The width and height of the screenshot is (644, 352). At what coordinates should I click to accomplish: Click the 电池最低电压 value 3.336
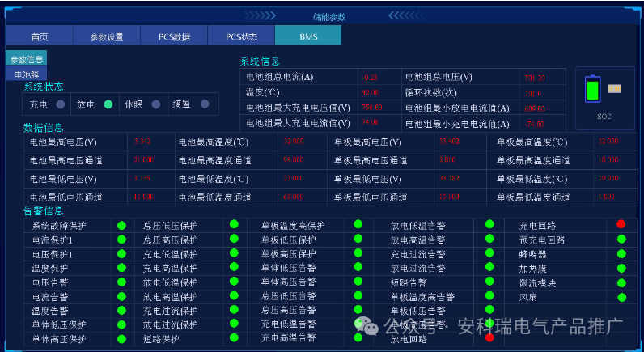point(142,178)
